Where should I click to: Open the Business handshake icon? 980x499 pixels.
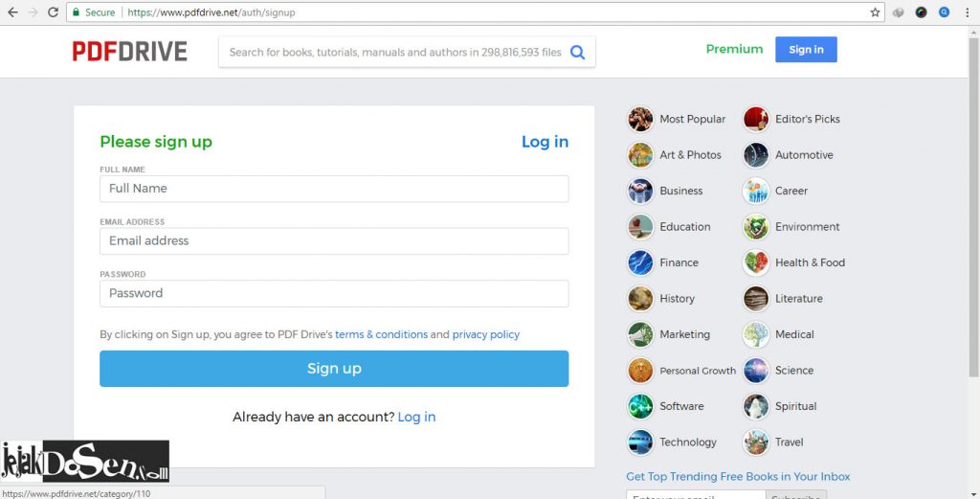click(640, 191)
